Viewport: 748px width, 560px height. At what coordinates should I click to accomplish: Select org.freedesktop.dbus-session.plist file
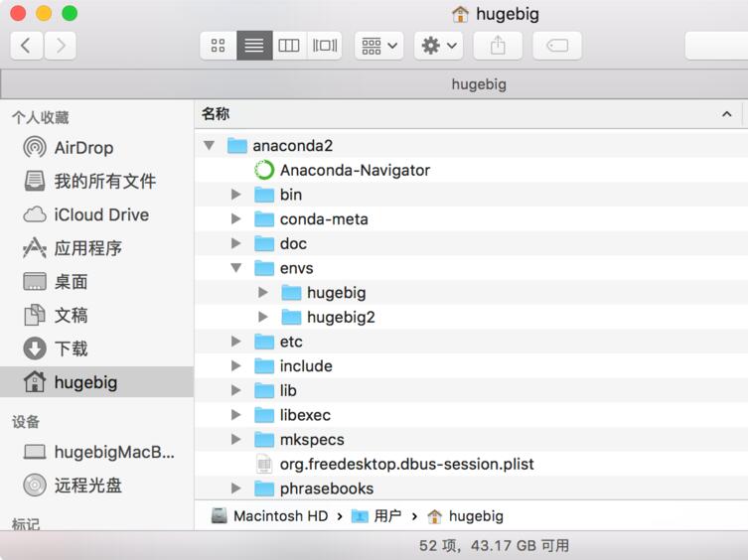pyautogui.click(x=406, y=465)
